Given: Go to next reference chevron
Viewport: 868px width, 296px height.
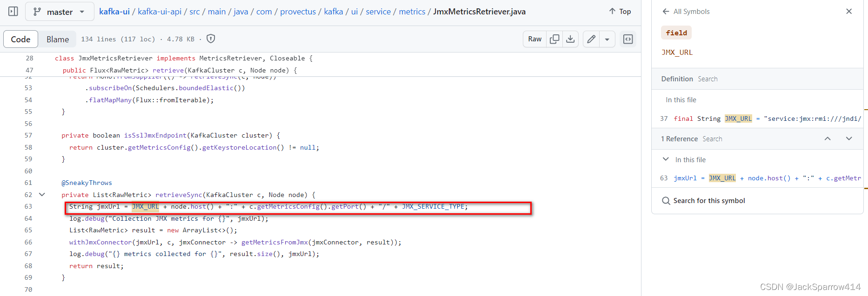Looking at the screenshot, I should [849, 139].
